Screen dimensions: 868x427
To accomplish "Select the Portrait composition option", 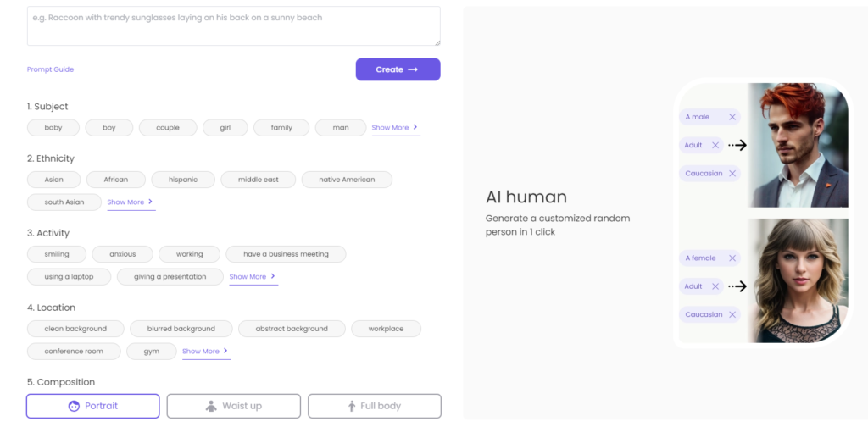I will coord(93,406).
